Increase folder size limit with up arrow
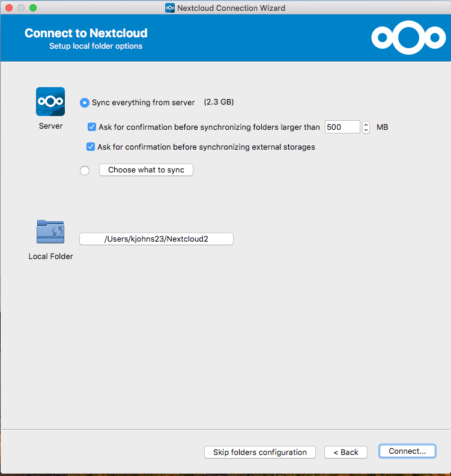The height and width of the screenshot is (476, 451). point(366,124)
